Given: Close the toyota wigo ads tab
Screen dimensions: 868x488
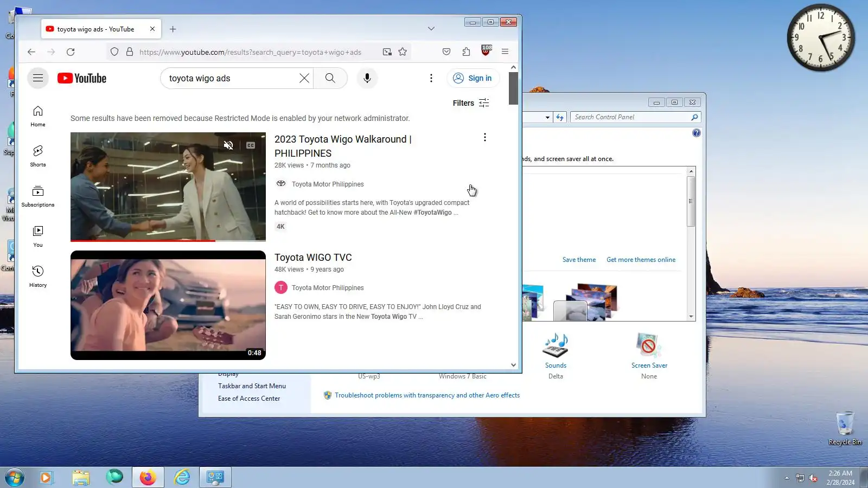Looking at the screenshot, I should (x=152, y=29).
